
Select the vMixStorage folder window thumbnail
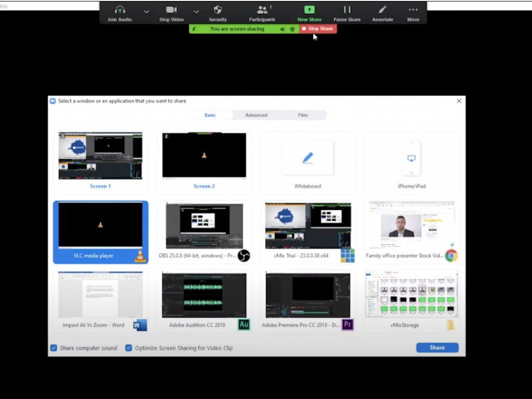[411, 294]
